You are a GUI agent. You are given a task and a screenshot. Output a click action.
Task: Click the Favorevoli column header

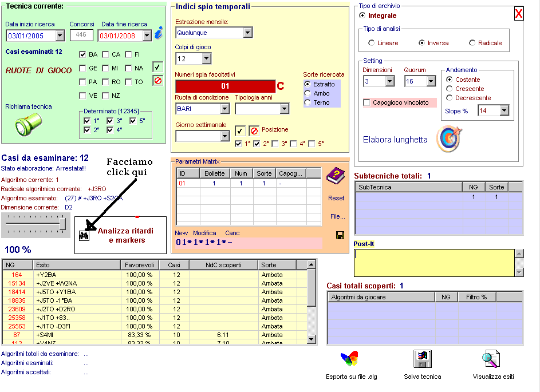point(140,265)
